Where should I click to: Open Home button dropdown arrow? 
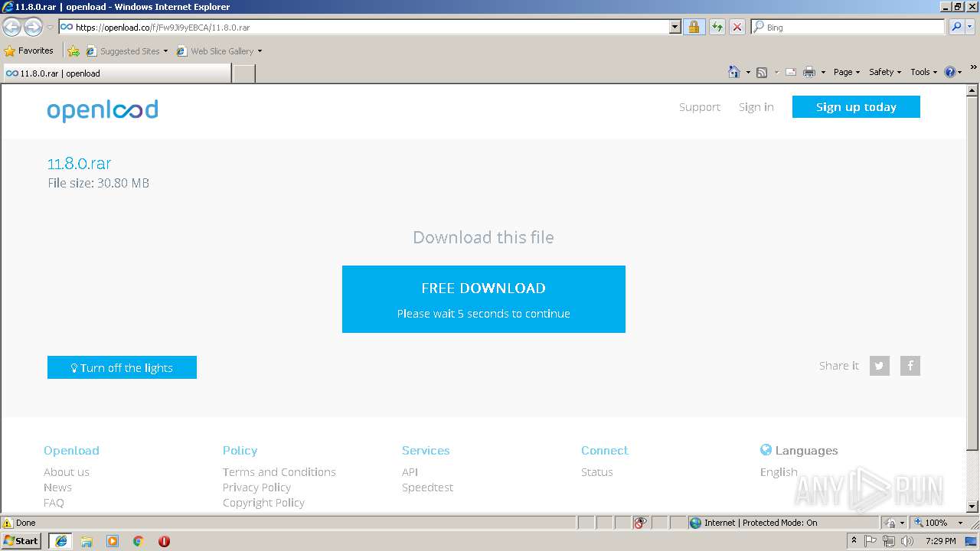[748, 73]
